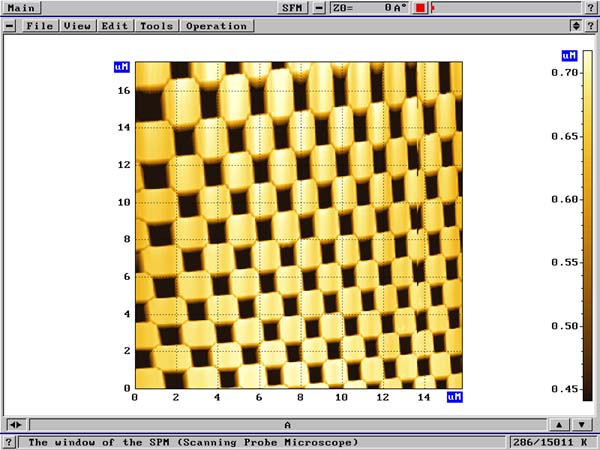Click the status bar question mark icon
Image resolution: width=600 pixels, height=450 pixels.
[x=8, y=441]
